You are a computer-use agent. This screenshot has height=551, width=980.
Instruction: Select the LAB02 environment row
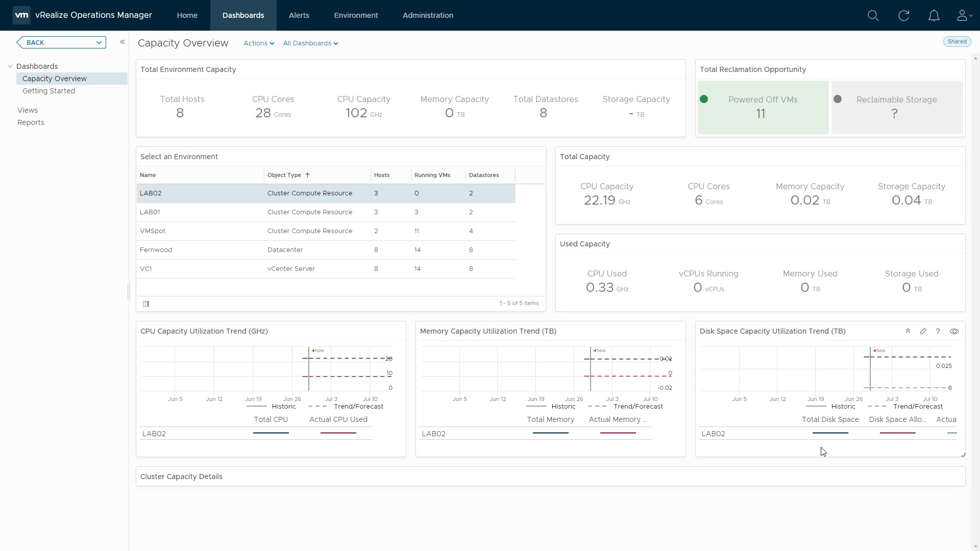pyautogui.click(x=326, y=193)
